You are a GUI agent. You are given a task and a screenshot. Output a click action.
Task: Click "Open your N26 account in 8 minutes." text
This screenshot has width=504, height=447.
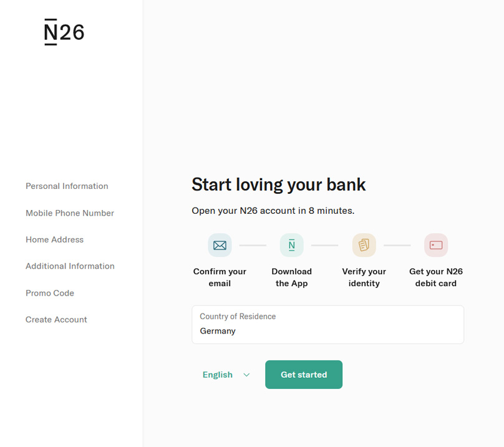pyautogui.click(x=273, y=211)
